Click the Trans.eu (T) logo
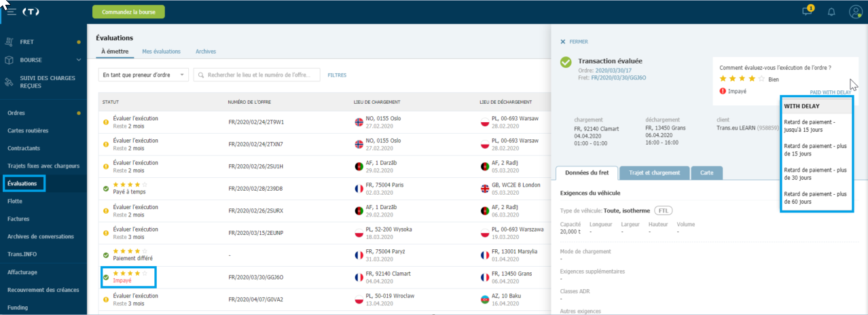The image size is (868, 315). [x=31, y=12]
